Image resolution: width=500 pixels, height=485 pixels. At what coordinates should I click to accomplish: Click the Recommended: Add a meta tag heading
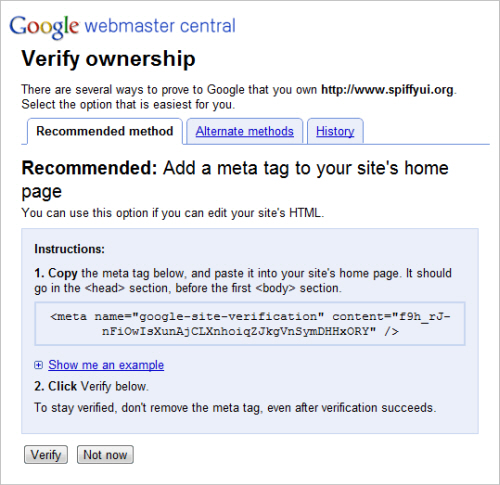(x=235, y=179)
